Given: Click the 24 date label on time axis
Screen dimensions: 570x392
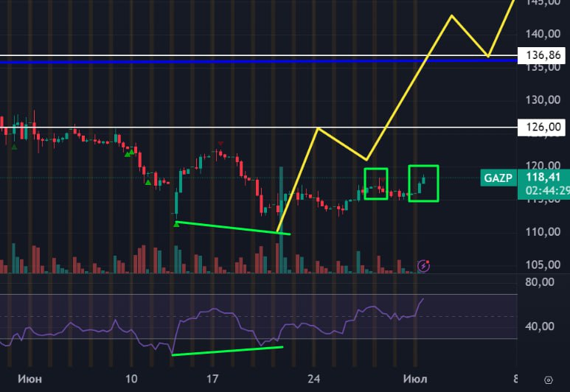Looking at the screenshot, I should point(313,379).
